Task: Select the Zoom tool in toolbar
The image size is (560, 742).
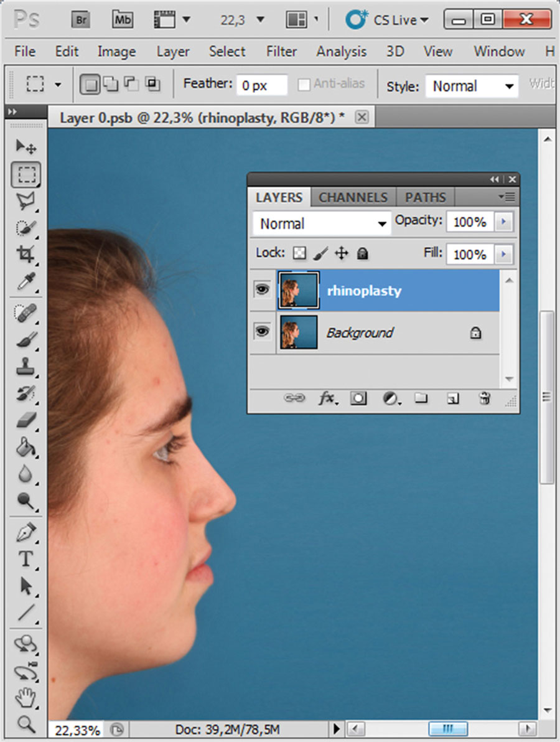Action: click(26, 723)
